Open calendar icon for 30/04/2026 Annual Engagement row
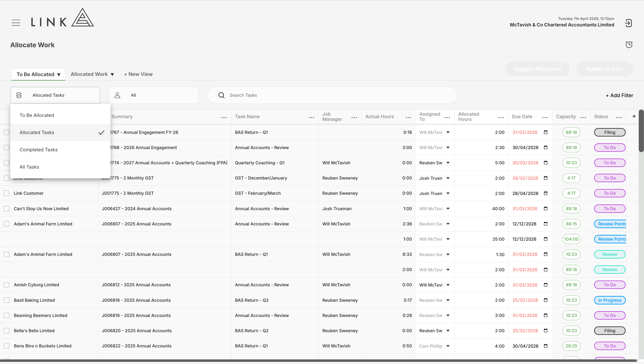 click(x=546, y=148)
